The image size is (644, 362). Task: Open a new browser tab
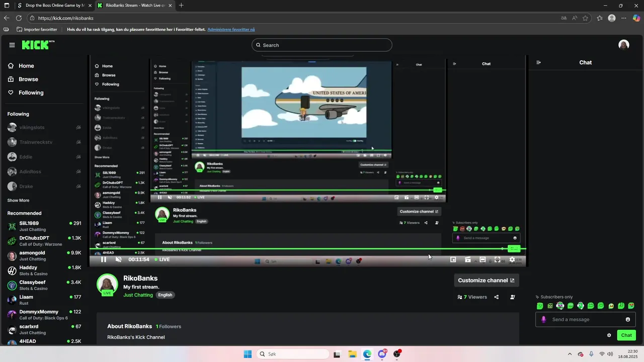tap(181, 6)
